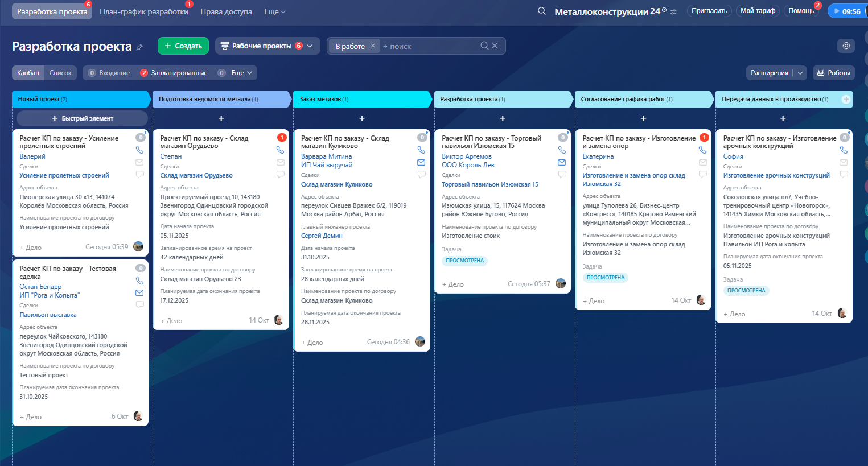Open chat icon on Тестовая сделка card
The image size is (868, 466).
pyautogui.click(x=139, y=304)
